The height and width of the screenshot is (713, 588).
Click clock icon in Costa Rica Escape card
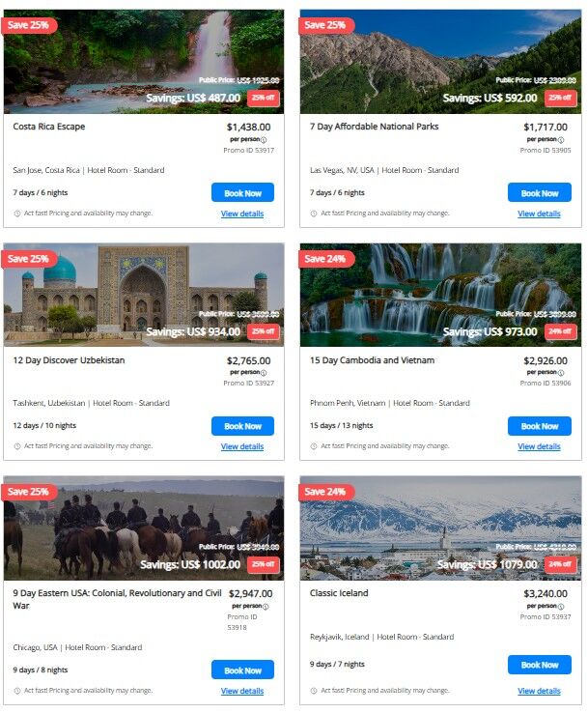pyautogui.click(x=16, y=214)
